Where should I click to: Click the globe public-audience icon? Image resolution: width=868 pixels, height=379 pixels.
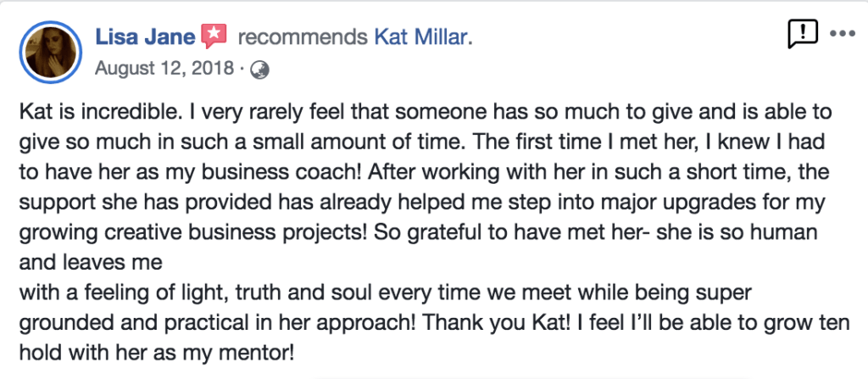point(259,70)
